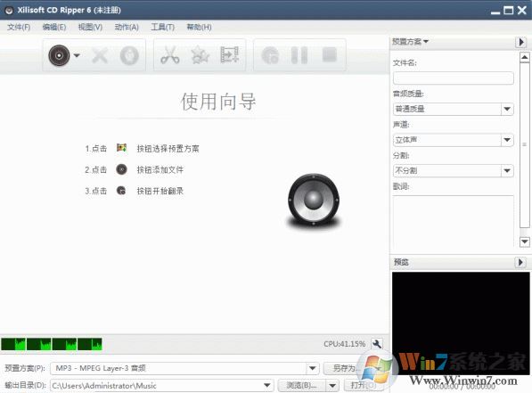Screen dimensions: 532x393
Task: Click the stop toolbar button
Action: (x=329, y=54)
